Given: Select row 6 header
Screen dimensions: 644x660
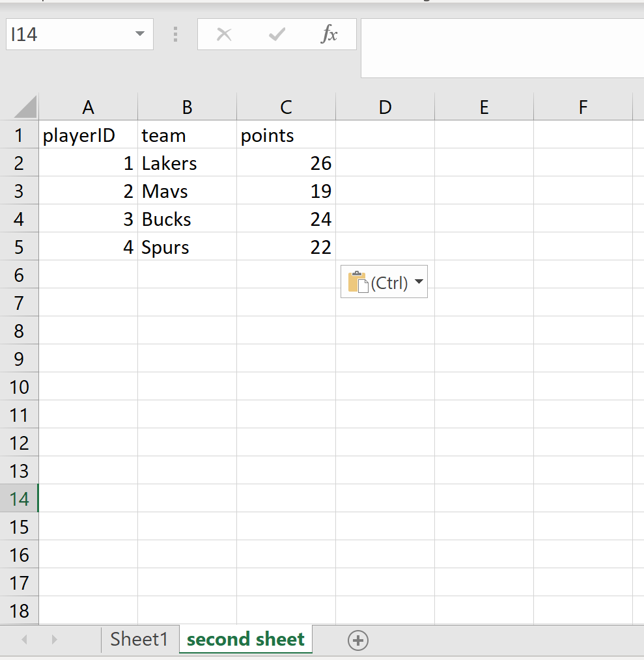Looking at the screenshot, I should (x=19, y=275).
